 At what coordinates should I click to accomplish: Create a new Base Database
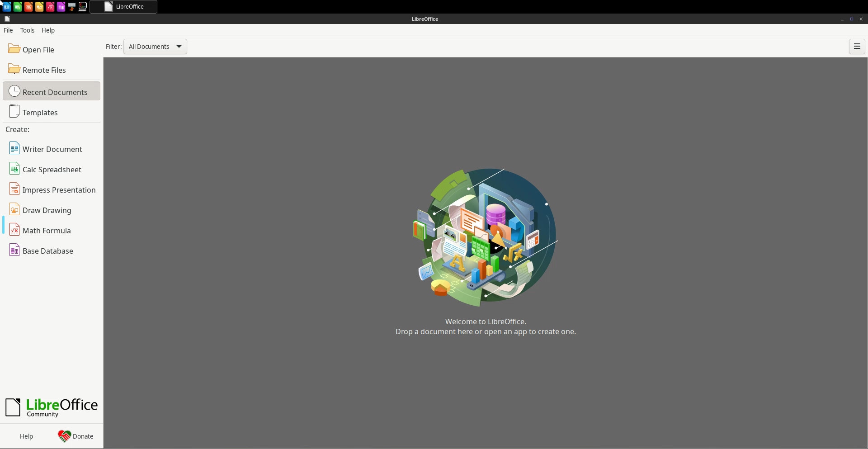(47, 251)
